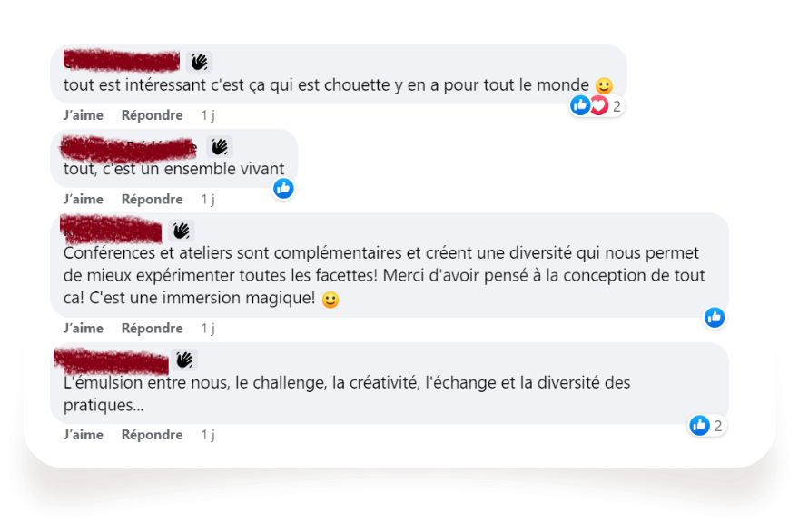Screen dimensions: 799x532
Task: Reply to the 'L'émulsion entre nous' comment
Action: (x=152, y=435)
